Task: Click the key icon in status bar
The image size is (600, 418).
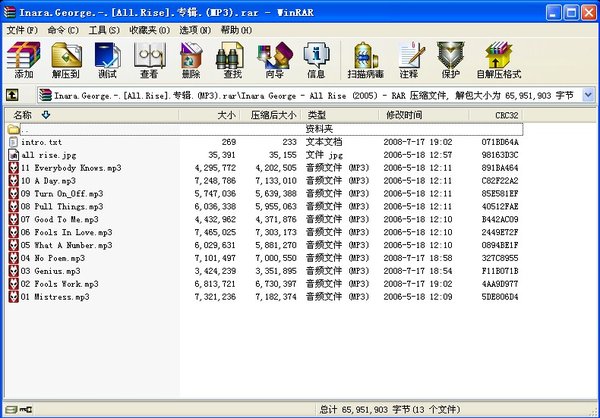Action: pos(26,410)
